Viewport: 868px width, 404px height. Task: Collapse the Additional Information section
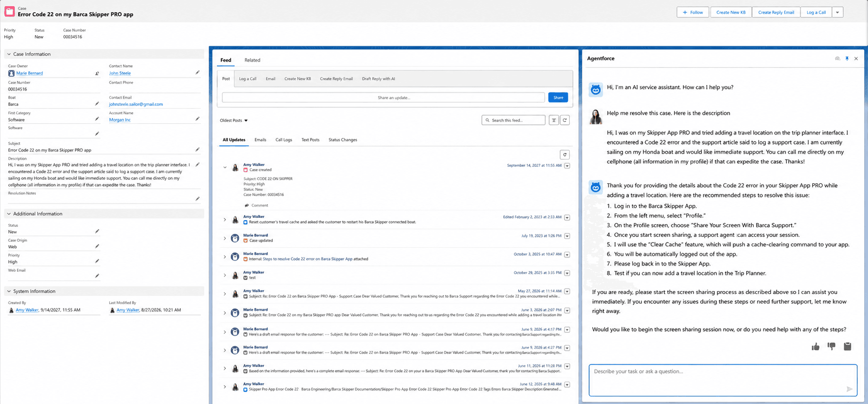(9, 214)
